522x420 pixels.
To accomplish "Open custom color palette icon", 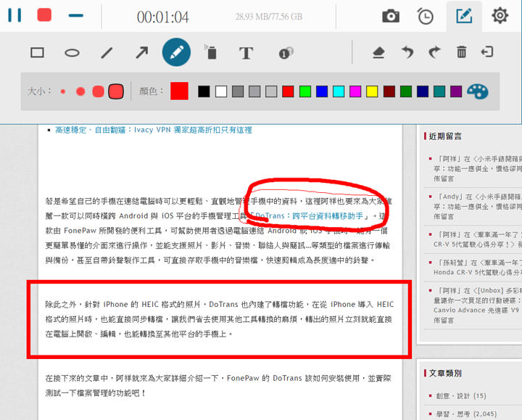I will point(477,91).
